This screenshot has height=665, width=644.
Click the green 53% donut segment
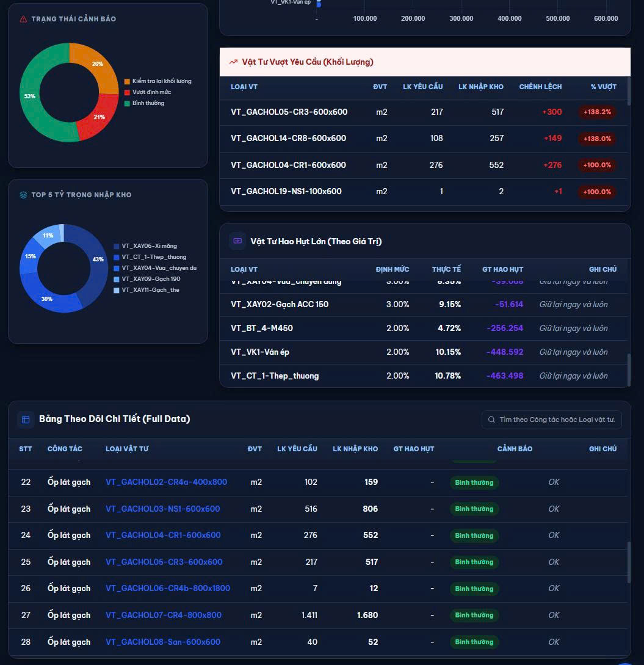click(31, 96)
